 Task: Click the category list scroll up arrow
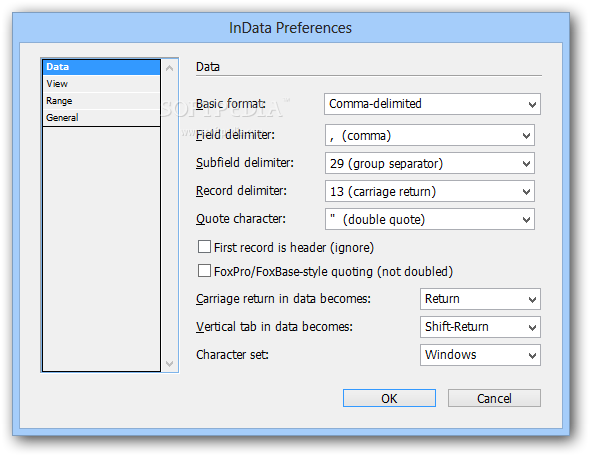click(x=170, y=68)
